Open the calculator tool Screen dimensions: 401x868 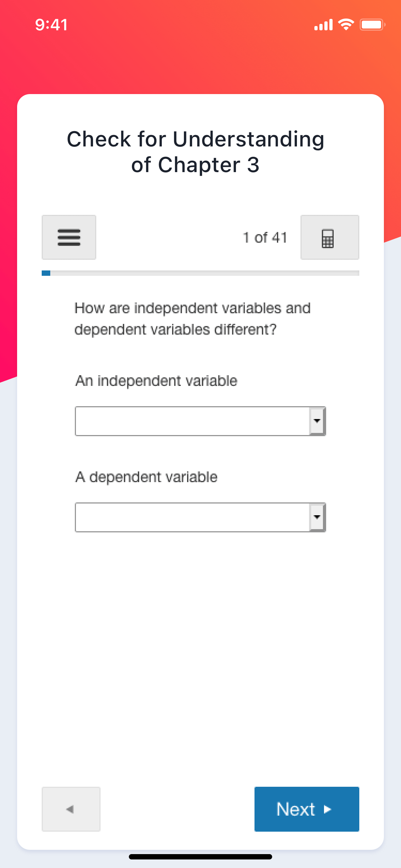click(330, 237)
